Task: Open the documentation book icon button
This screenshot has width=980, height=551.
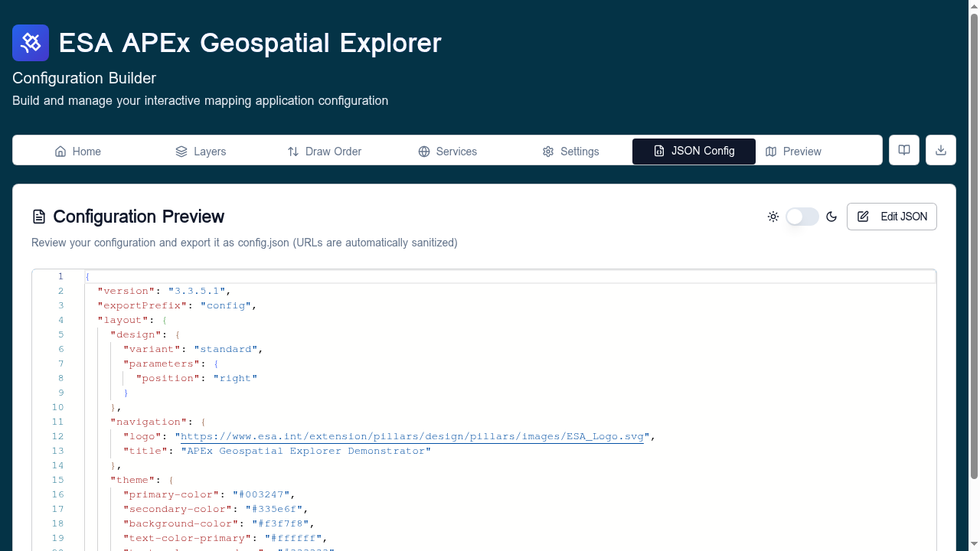Action: click(x=904, y=150)
